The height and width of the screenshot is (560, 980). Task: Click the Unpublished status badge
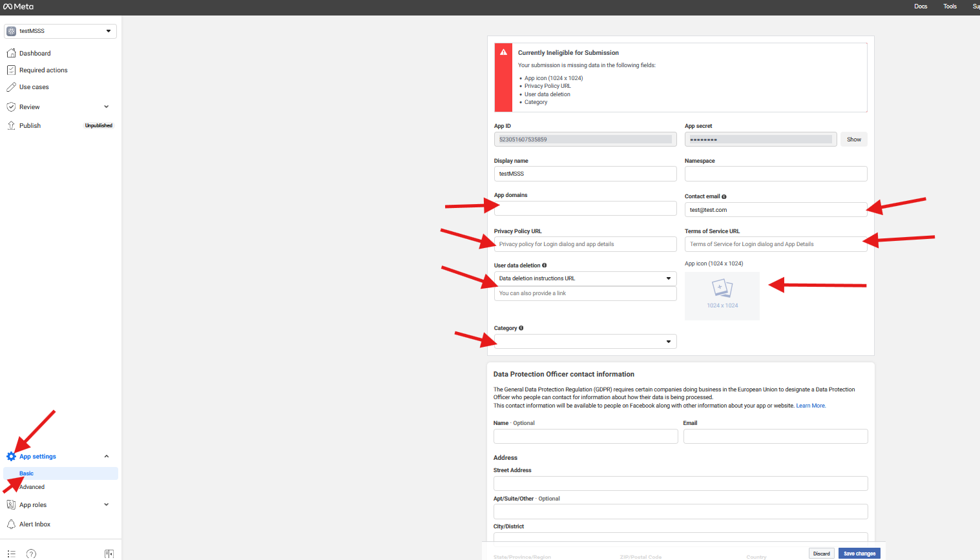tap(99, 126)
